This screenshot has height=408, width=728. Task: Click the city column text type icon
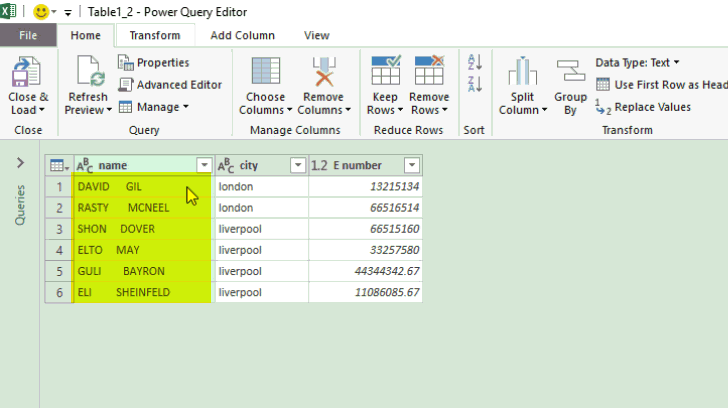(x=226, y=165)
